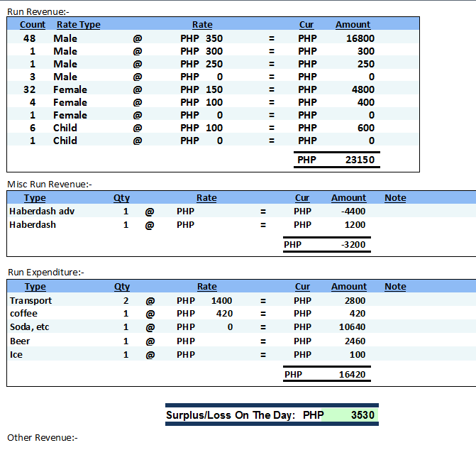Image resolution: width=476 pixels, height=450 pixels.
Task: Click the Haberdash adv amount -4400
Action: click(353, 212)
